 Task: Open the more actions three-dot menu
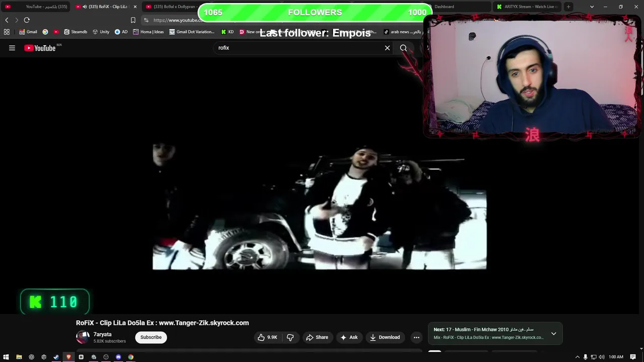click(x=417, y=337)
